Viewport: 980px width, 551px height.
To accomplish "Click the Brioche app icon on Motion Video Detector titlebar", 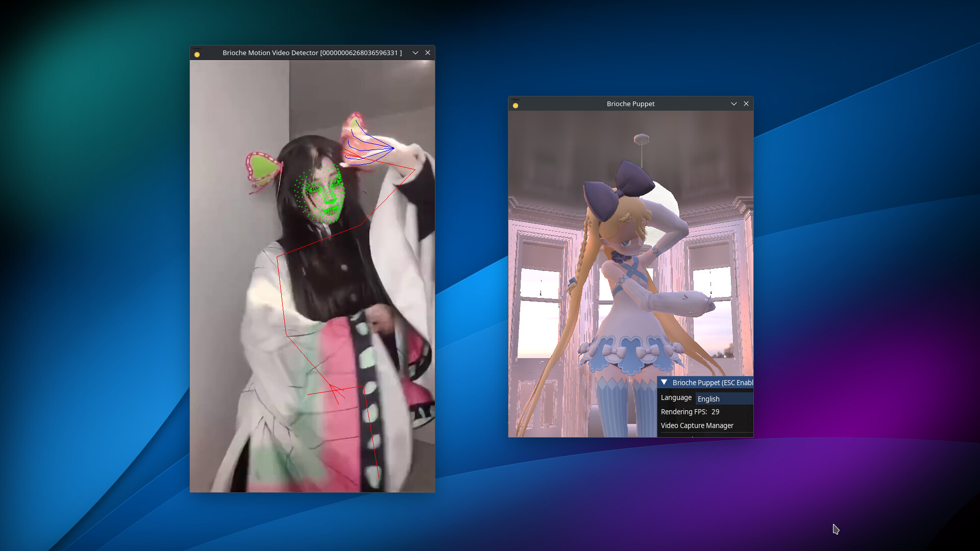I will pyautogui.click(x=197, y=53).
